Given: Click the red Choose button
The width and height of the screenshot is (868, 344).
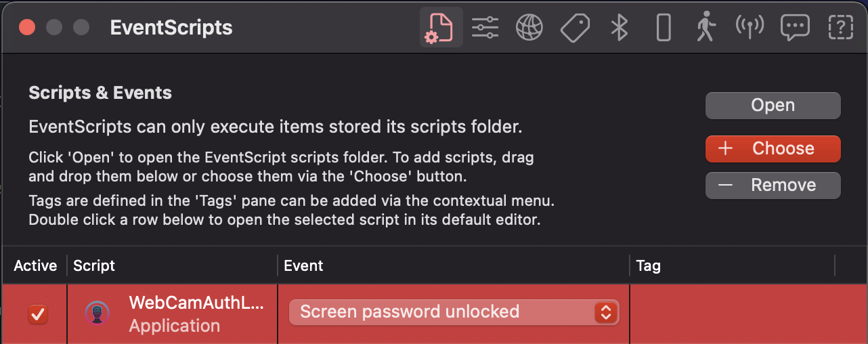Looking at the screenshot, I should click(x=773, y=149).
